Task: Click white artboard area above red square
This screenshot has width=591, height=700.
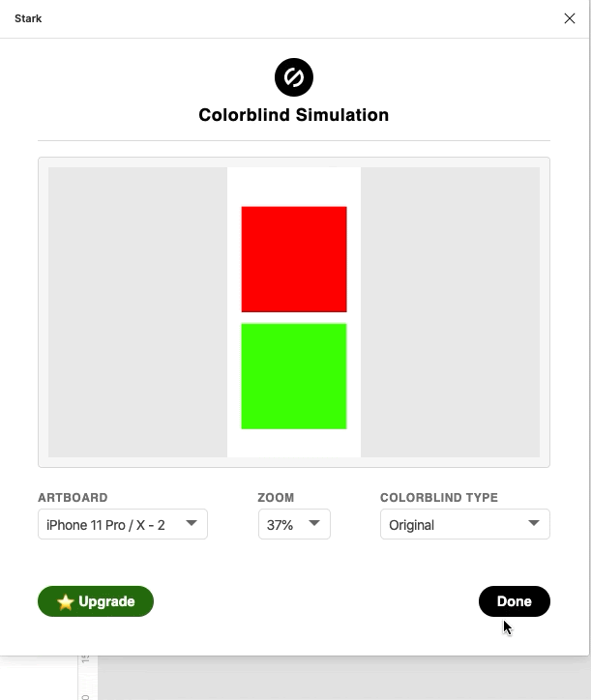Action: 294,186
